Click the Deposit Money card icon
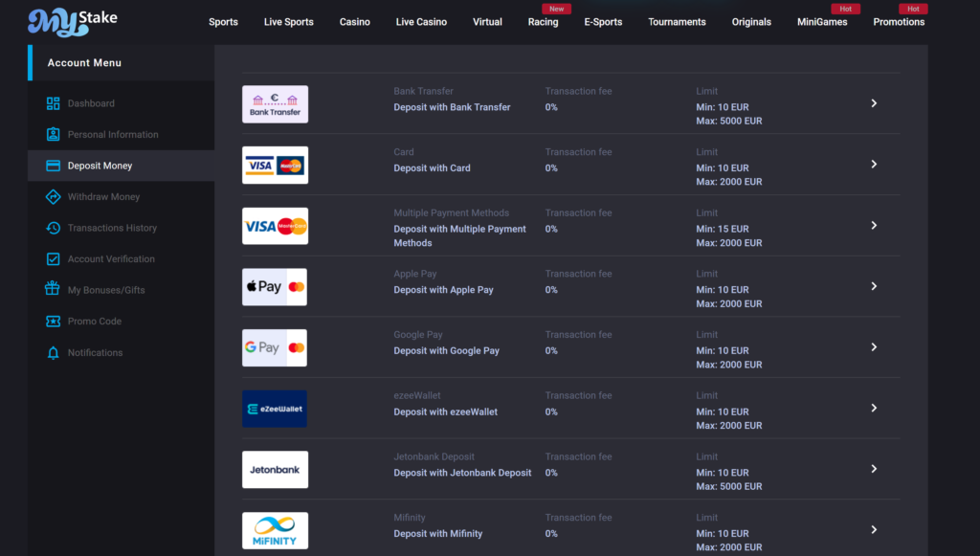Image resolution: width=980 pixels, height=556 pixels. 54,166
